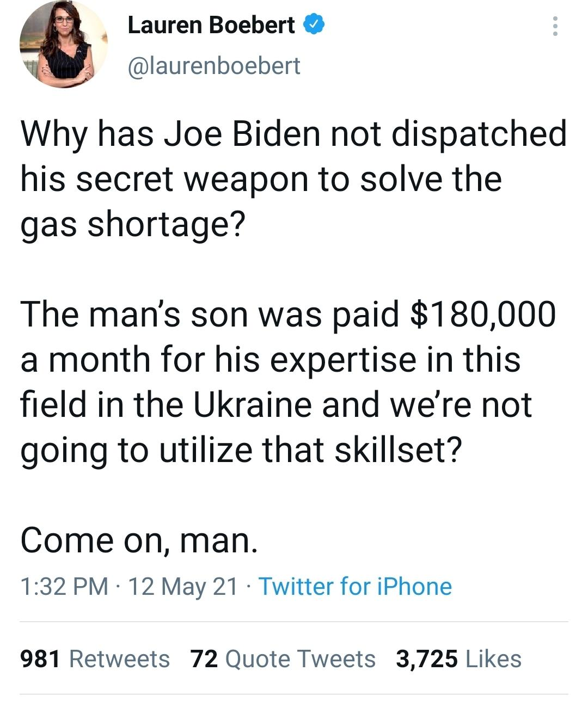588x714 pixels.
Task: Open the three-dot more options menu
Action: tap(555, 26)
